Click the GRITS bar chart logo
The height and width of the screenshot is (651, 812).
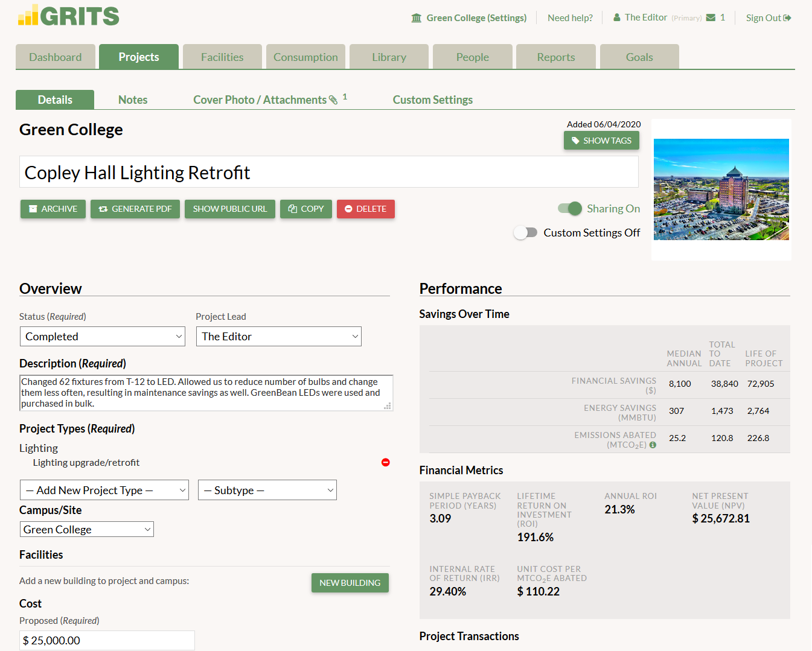(28, 16)
